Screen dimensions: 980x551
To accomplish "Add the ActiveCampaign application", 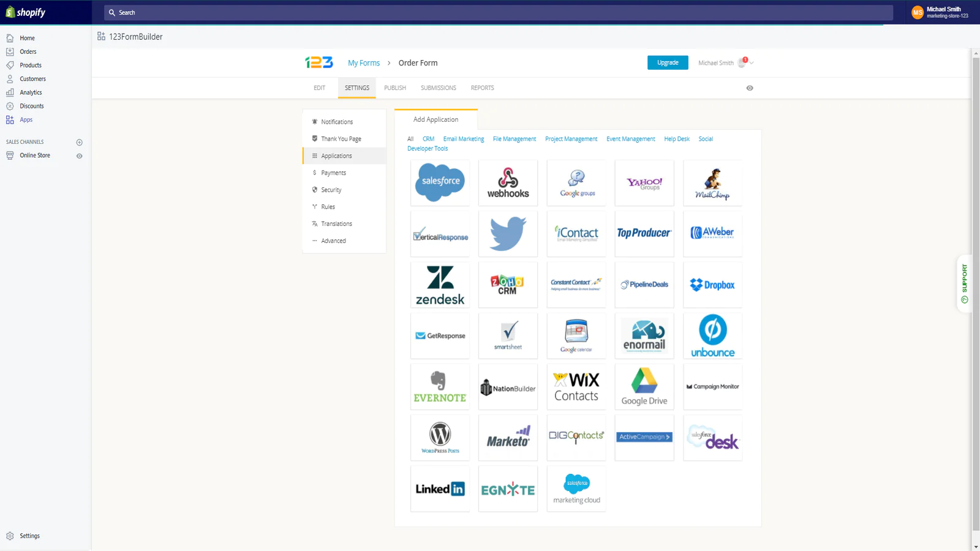I will point(644,438).
